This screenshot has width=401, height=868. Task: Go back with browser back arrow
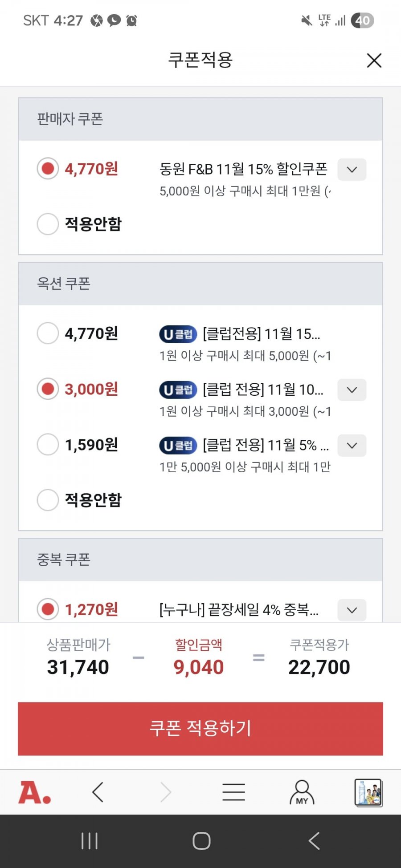(98, 792)
